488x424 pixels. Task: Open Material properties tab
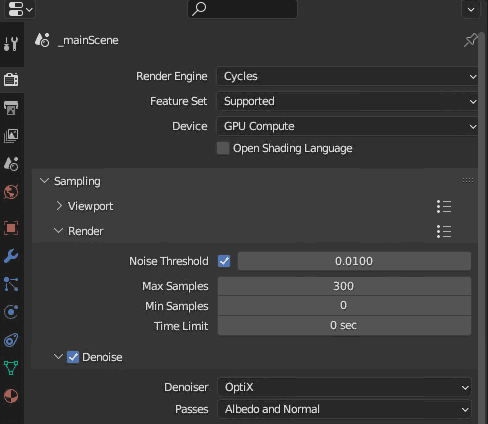11,396
